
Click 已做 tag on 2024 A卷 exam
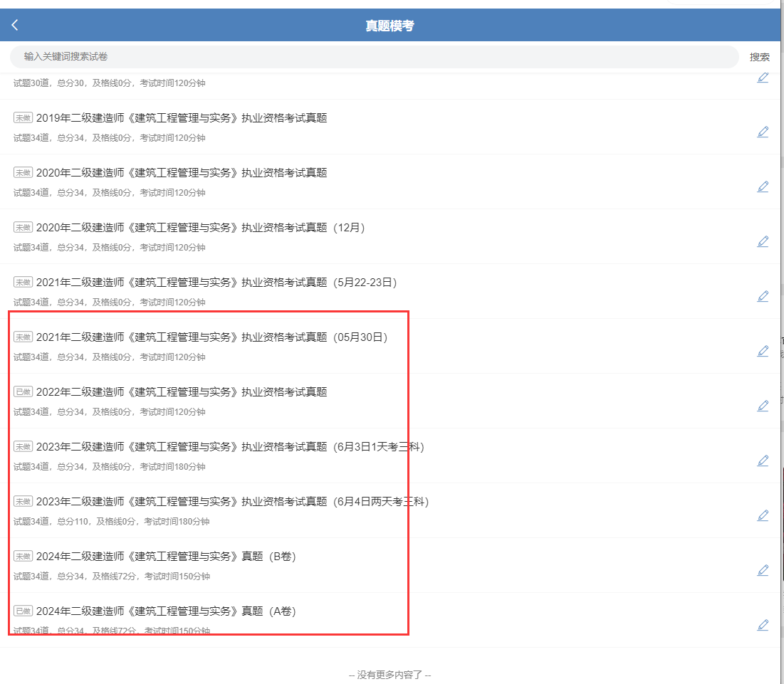click(x=23, y=611)
